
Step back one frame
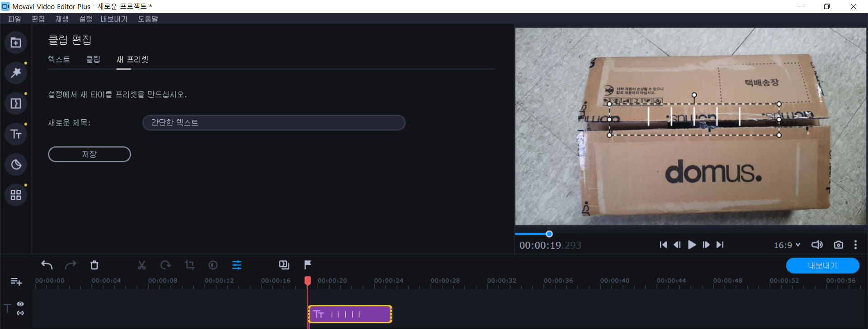[677, 244]
